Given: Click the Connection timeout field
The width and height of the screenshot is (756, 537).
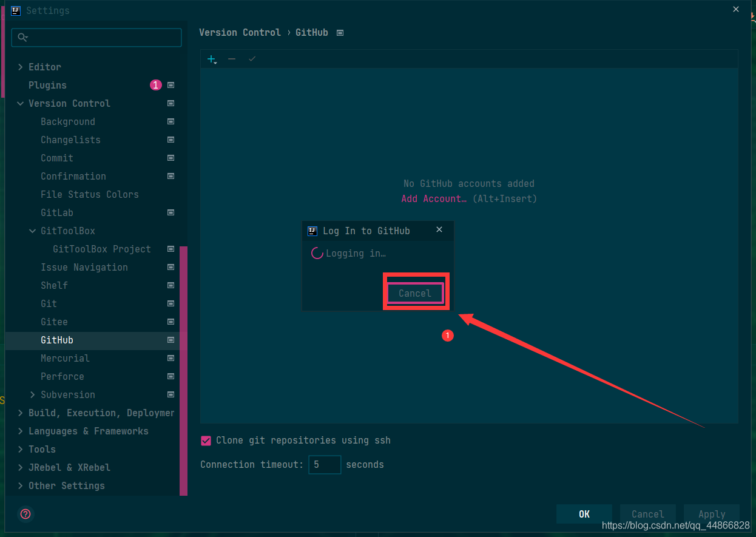Looking at the screenshot, I should [325, 465].
